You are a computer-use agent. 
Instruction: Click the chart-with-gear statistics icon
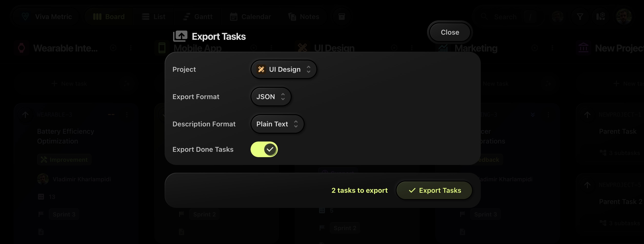click(601, 16)
